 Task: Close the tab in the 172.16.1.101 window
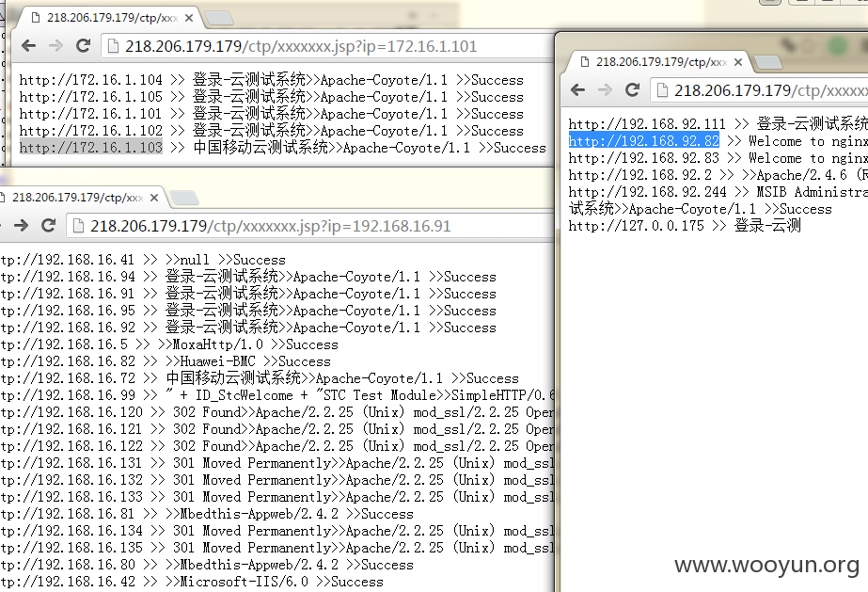click(x=189, y=18)
